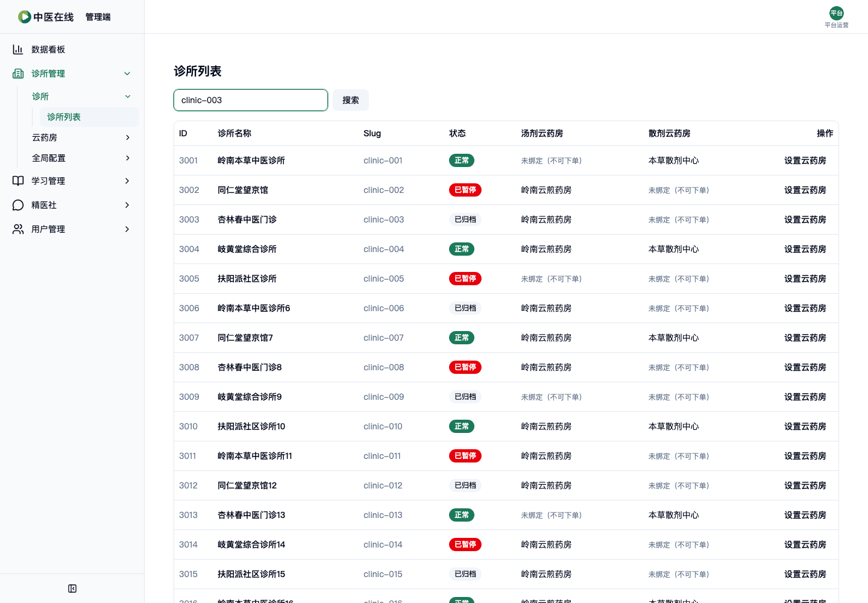
Task: Click 设置云药房 for 岭南本草中医诊所
Action: (805, 160)
